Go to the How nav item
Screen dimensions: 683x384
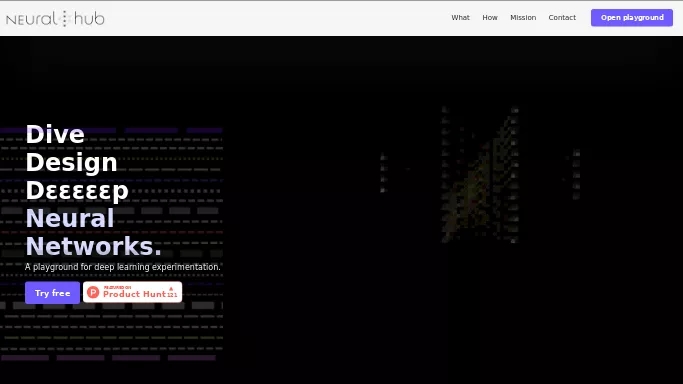pos(490,17)
